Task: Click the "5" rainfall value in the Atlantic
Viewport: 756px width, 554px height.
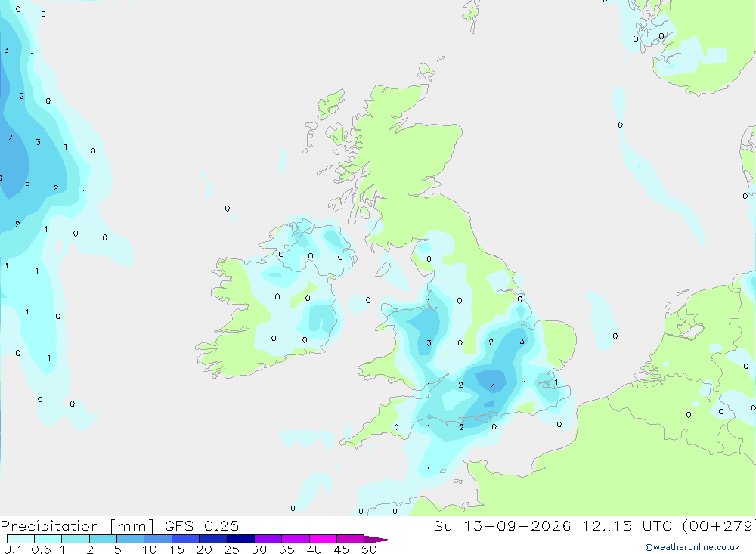Action: tap(27, 183)
